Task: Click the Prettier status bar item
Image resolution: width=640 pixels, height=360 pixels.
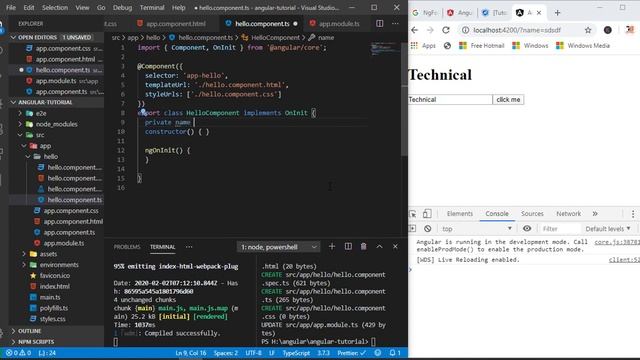Action: (x=351, y=353)
